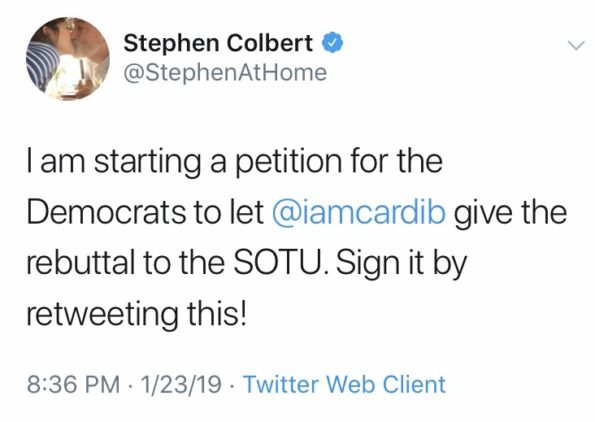Click 'give the' after the mention
Viewport: 595px width, 422px height.
[x=510, y=213]
